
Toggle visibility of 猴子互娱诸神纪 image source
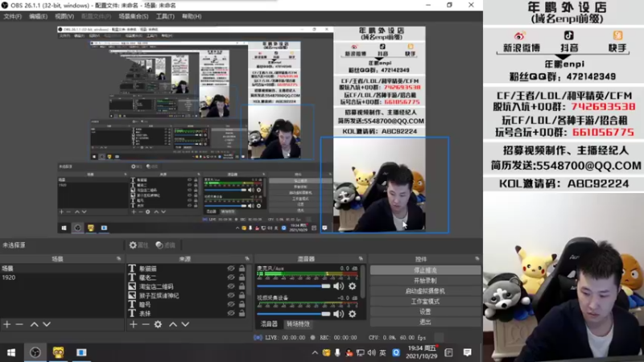point(231,295)
